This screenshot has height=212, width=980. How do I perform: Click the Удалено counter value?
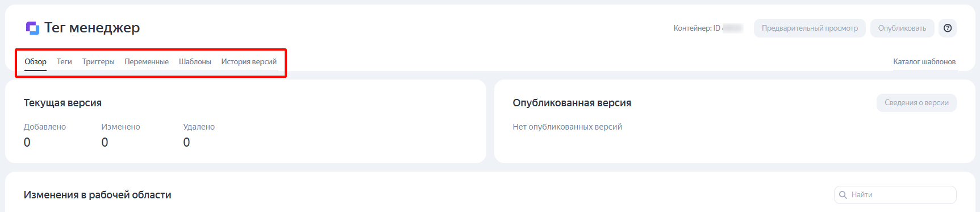point(186,143)
